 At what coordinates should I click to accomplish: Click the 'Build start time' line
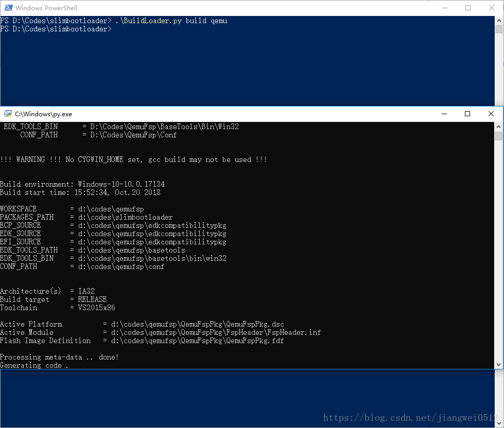(x=80, y=192)
